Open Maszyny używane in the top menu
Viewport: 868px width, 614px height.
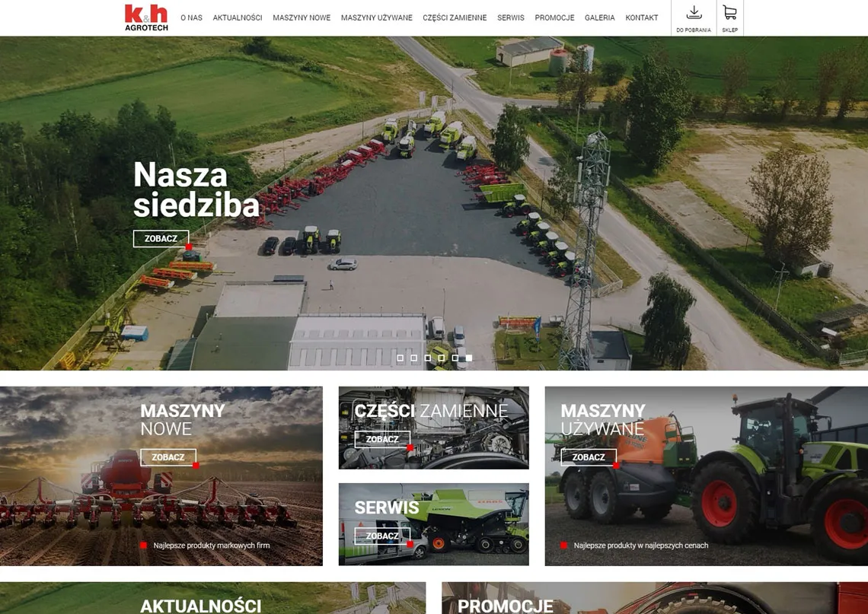376,17
